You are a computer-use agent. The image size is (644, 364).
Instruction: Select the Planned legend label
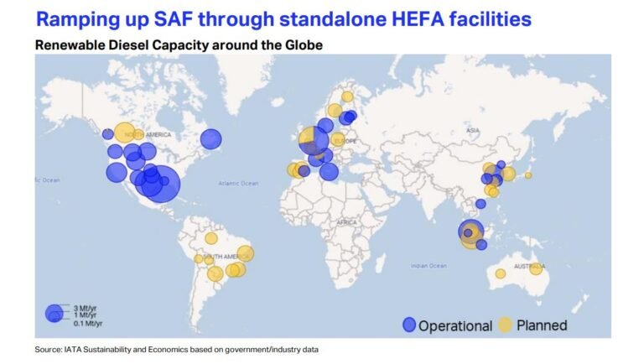pyautogui.click(x=542, y=325)
